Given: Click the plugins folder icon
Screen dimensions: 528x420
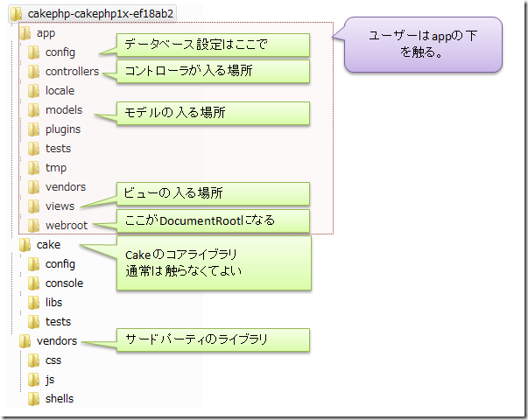Looking at the screenshot, I should click(x=33, y=129).
